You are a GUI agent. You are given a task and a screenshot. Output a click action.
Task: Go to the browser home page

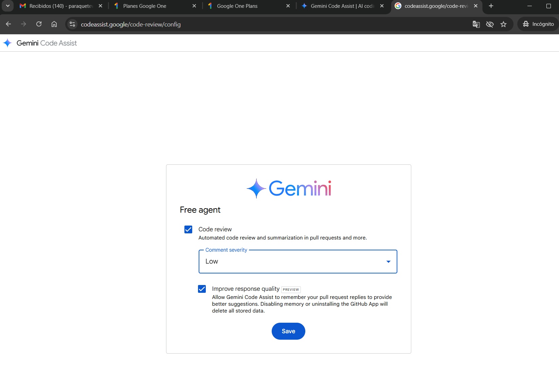(54, 24)
